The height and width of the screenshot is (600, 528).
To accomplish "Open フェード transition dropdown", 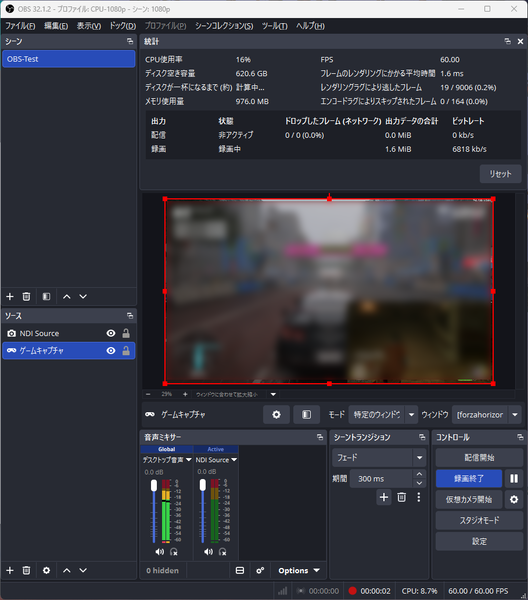I will 379,458.
